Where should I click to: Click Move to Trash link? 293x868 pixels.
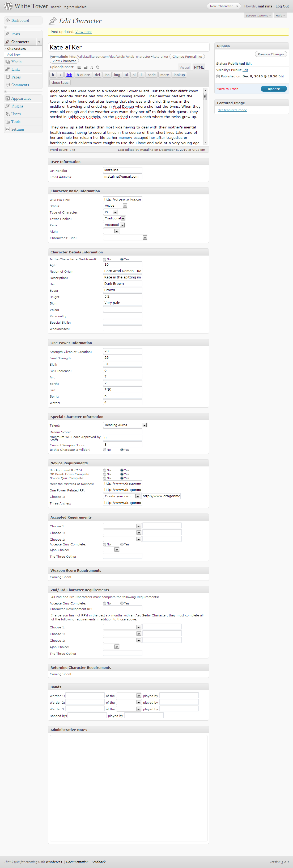point(227,89)
